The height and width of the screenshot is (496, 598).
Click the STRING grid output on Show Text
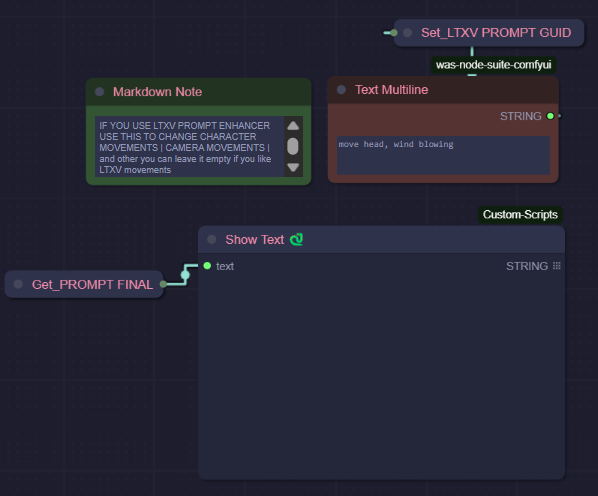[x=557, y=266]
